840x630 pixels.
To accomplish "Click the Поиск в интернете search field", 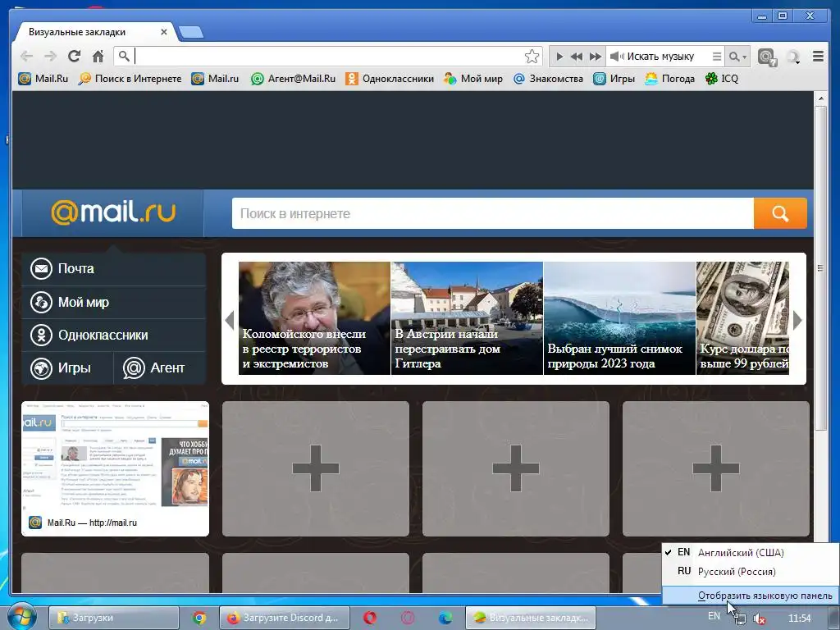I will 492,213.
